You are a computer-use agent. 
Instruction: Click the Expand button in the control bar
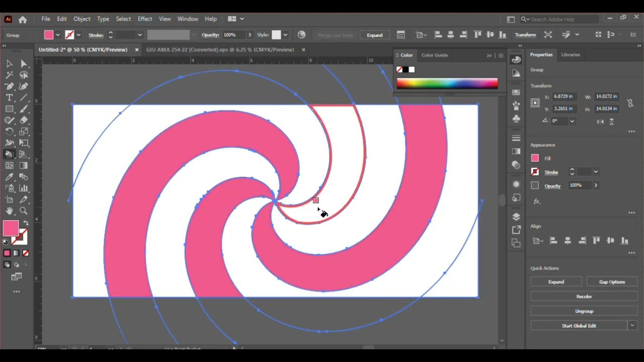pyautogui.click(x=374, y=35)
